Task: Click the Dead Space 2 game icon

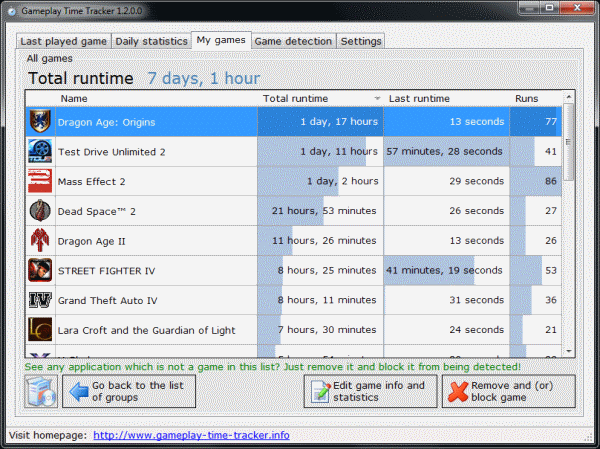Action: coord(40,211)
